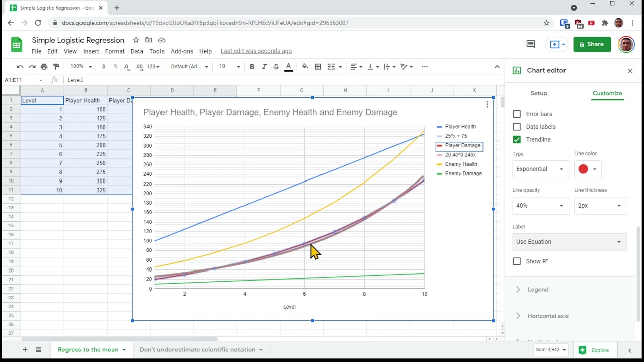Enable the Data labels checkbox
The height and width of the screenshot is (362, 644).
pyautogui.click(x=517, y=127)
